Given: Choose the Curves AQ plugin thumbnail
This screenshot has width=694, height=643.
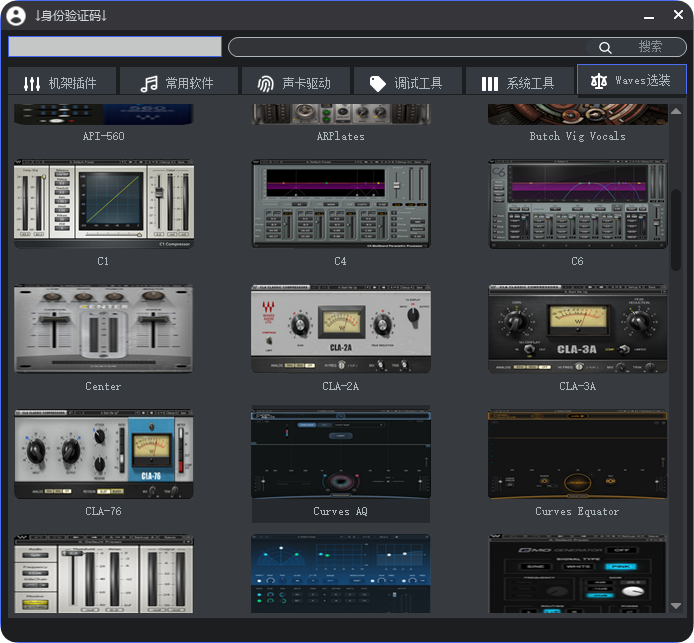Looking at the screenshot, I should coord(341,454).
